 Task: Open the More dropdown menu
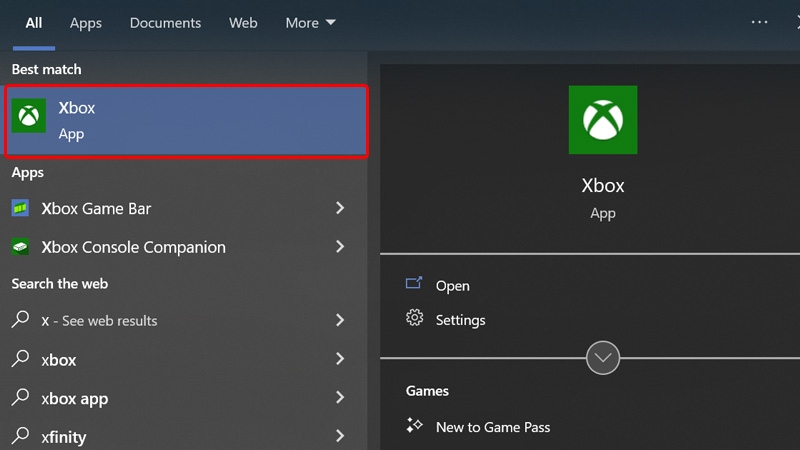[310, 23]
